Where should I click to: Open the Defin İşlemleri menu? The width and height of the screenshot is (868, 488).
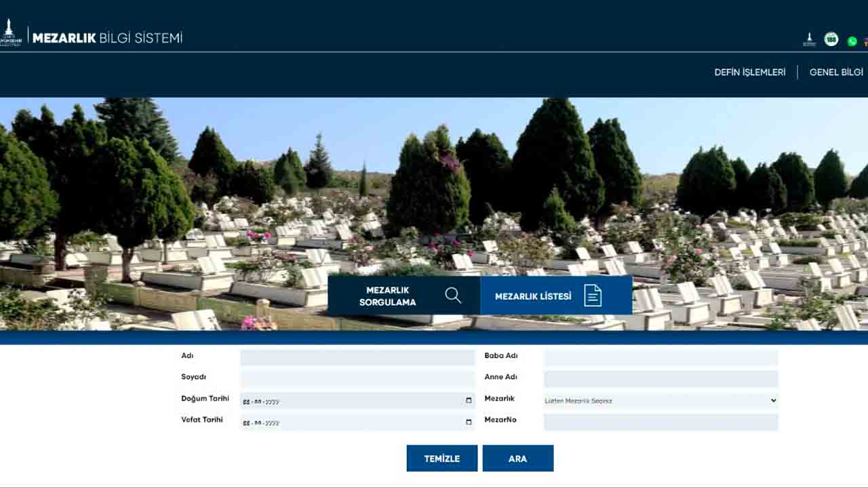pyautogui.click(x=749, y=73)
